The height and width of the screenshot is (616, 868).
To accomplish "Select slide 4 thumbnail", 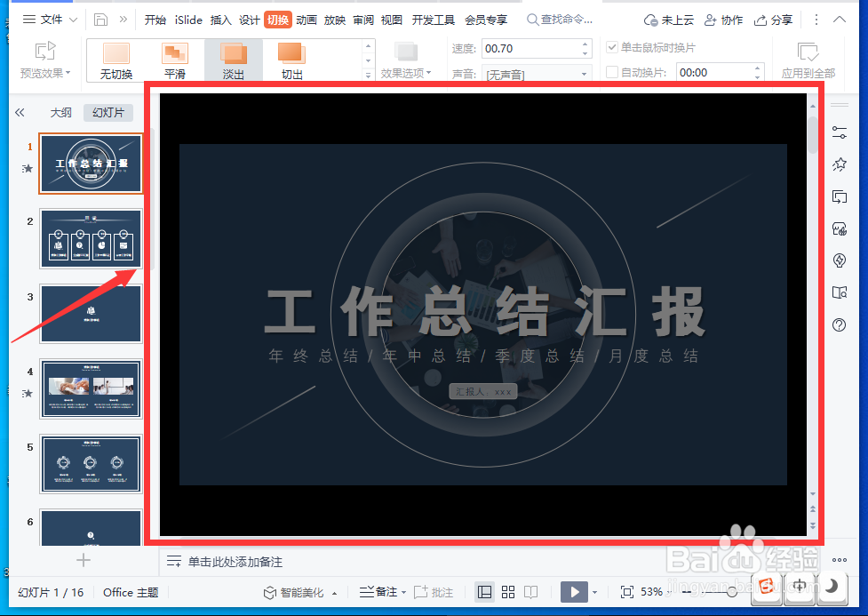I will pyautogui.click(x=91, y=388).
